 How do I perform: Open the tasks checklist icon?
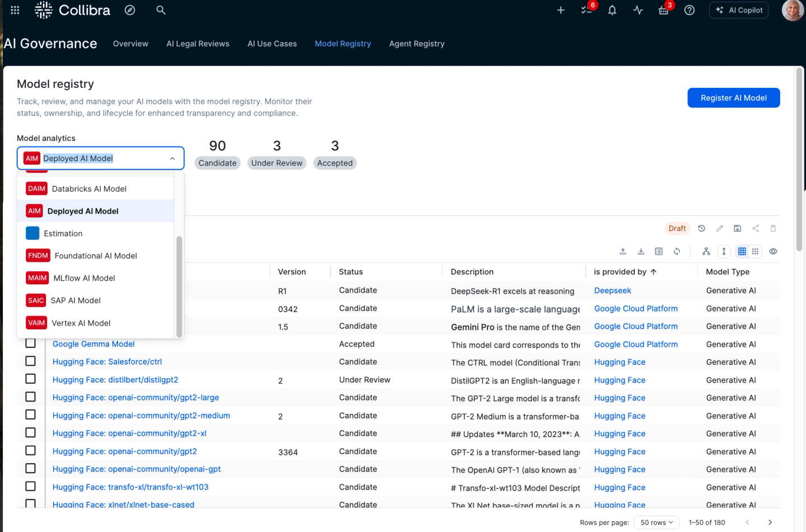(587, 10)
